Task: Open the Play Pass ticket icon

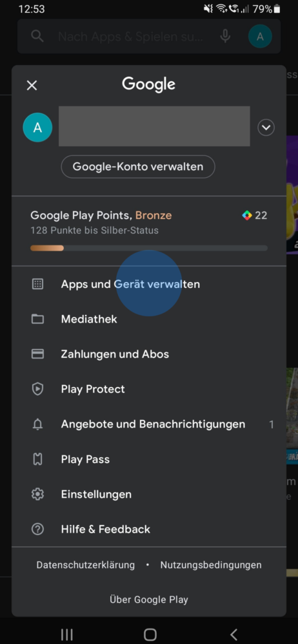Action: (37, 459)
